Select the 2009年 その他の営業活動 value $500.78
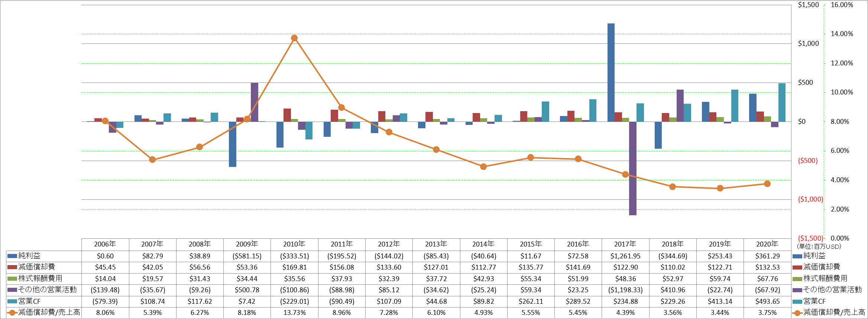 (x=247, y=290)
